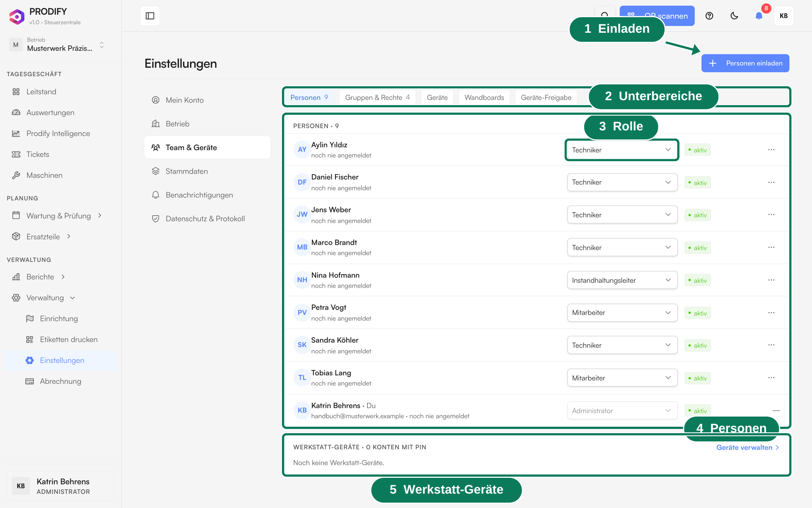Open role dropdown for Aylin Yıldız
Screen dimensions: 812x508
click(622, 150)
